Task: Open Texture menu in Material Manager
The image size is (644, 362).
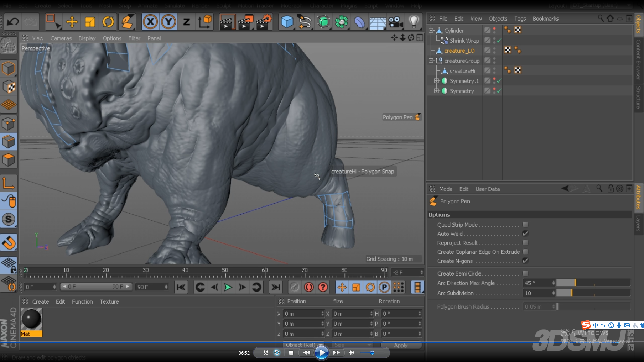Action: [109, 301]
